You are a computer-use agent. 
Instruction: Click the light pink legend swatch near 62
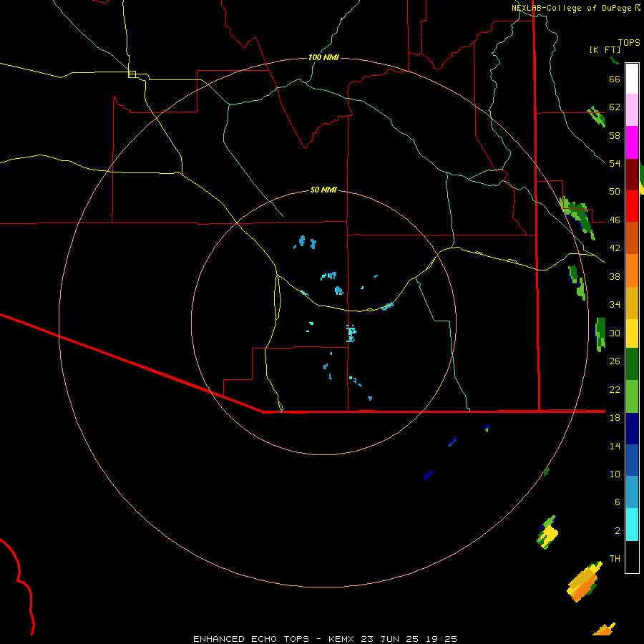tap(632, 109)
